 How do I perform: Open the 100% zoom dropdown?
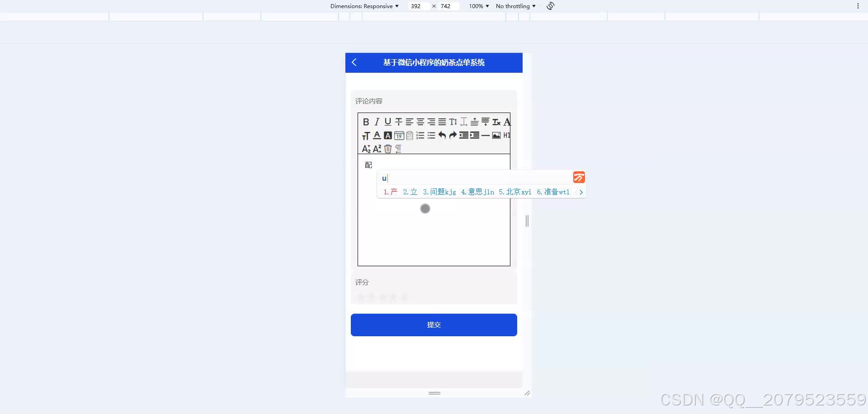click(x=478, y=6)
